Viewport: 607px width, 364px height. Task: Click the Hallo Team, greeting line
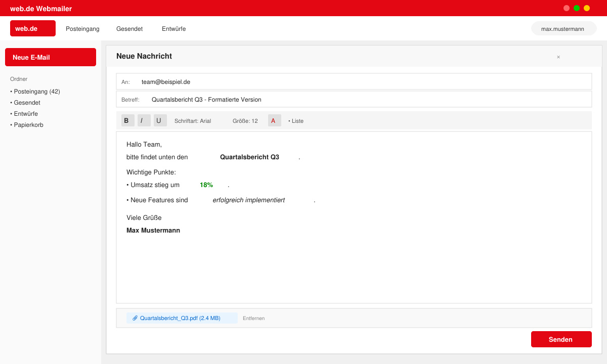144,145
